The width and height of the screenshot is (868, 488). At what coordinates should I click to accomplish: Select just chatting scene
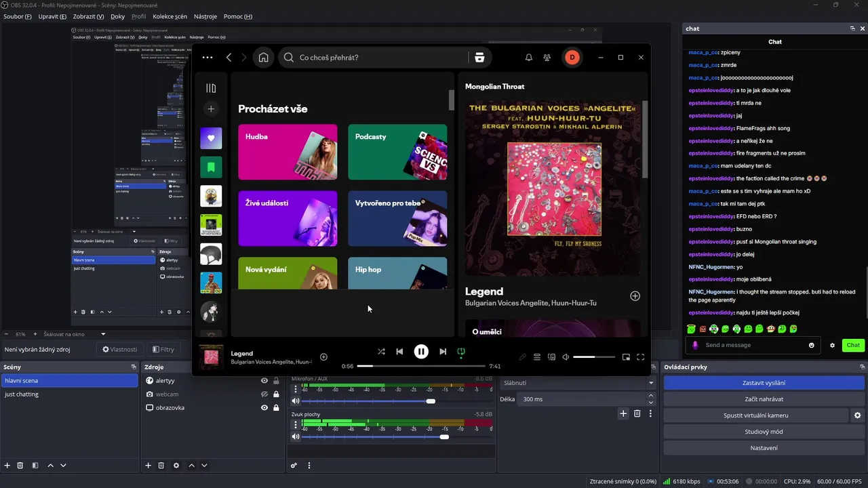(70, 394)
